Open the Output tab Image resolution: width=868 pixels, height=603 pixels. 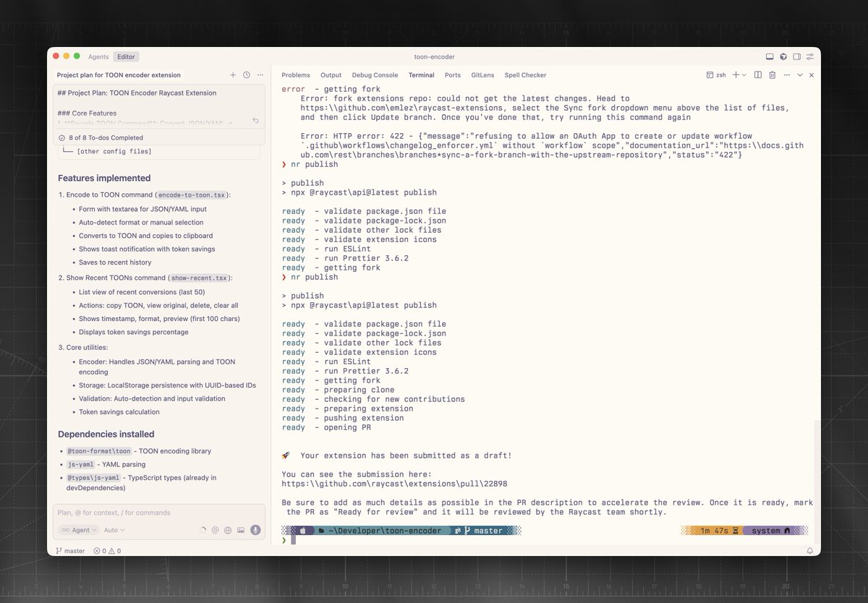coord(331,75)
